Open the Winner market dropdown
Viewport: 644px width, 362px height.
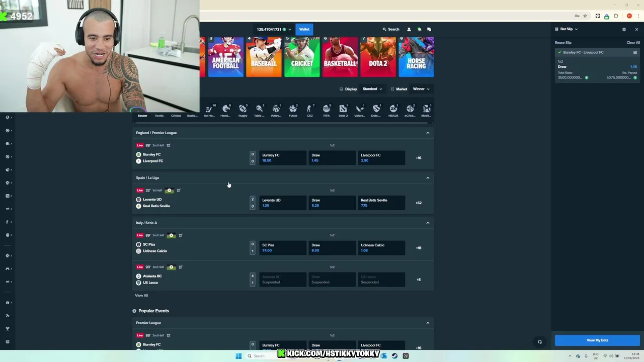pos(421,89)
